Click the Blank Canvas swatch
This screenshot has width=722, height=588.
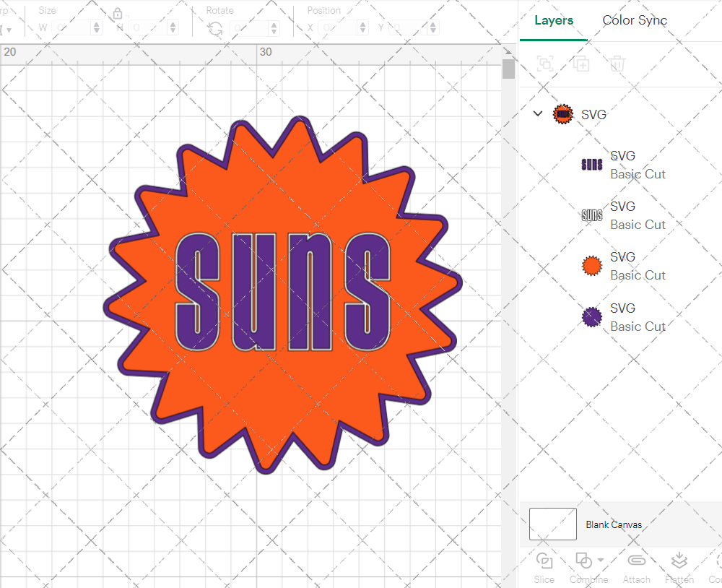click(552, 524)
